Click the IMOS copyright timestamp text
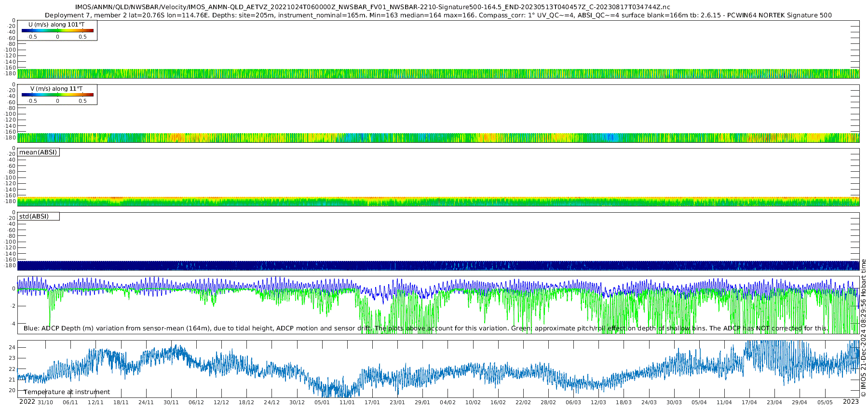This screenshot has width=868, height=410. tap(864, 328)
